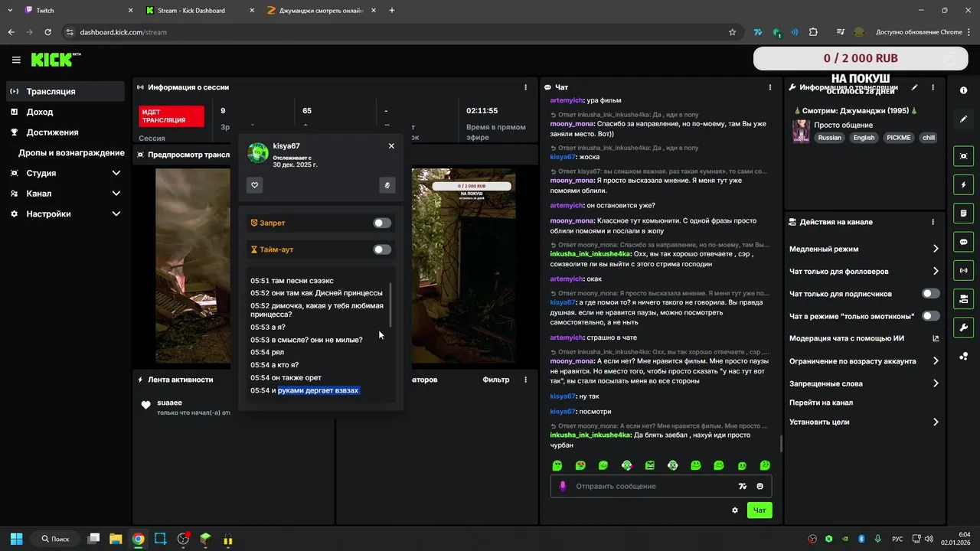Enable only-emoticons chat mode switch
The width and height of the screenshot is (980, 551).
point(931,316)
